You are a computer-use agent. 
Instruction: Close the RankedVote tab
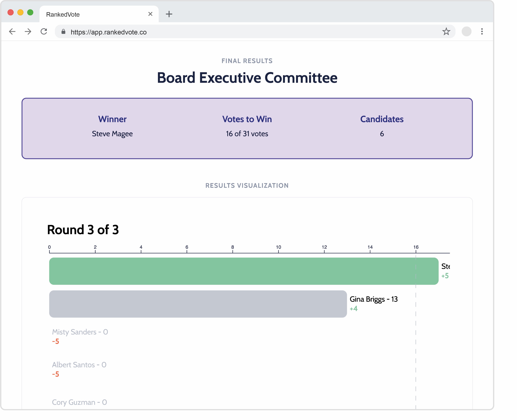click(x=150, y=14)
